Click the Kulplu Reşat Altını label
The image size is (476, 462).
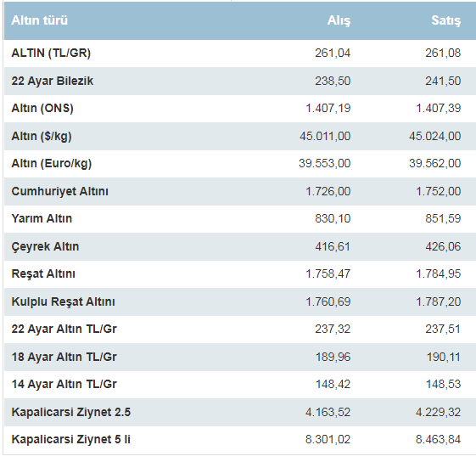pos(63,301)
